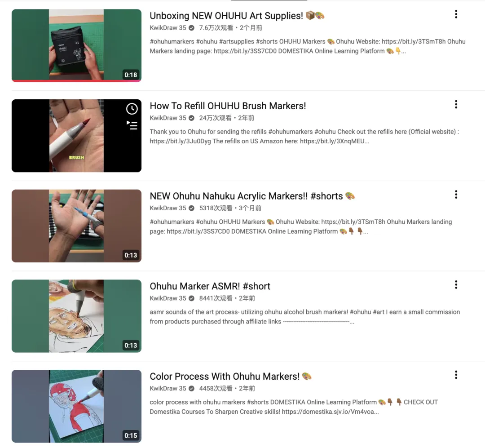Open more options for Color Process video
485x448 pixels.
coord(456,375)
